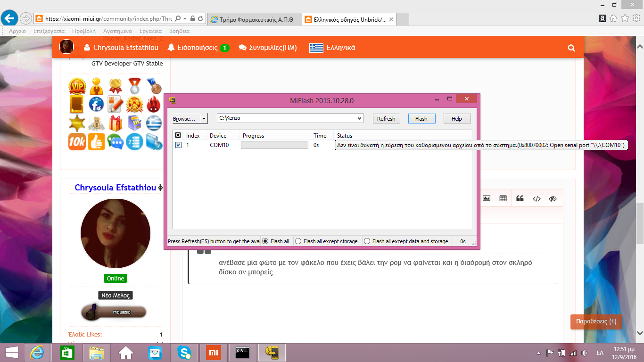Click the insert table icon in editor
Image resolution: width=644 pixels, height=362 pixels.
pos(503,198)
